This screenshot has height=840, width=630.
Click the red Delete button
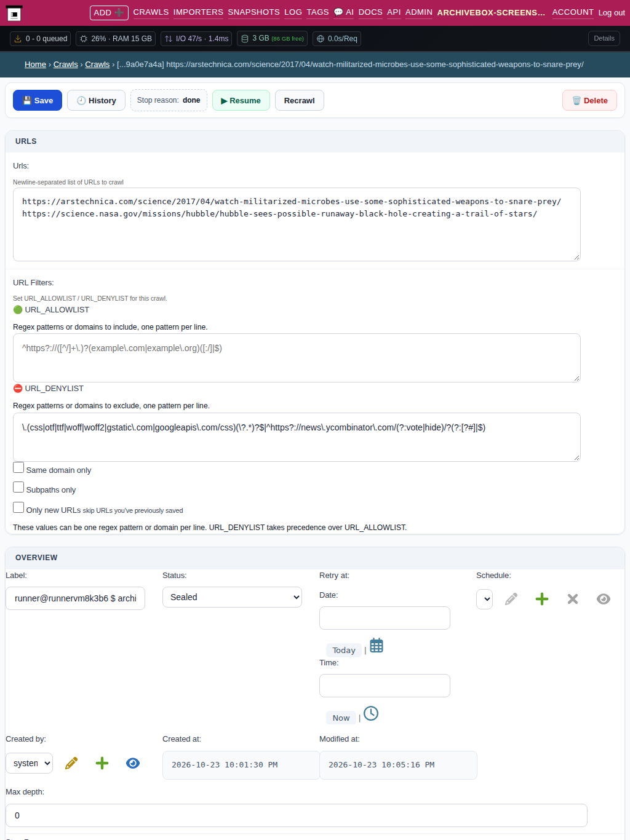[x=589, y=100]
